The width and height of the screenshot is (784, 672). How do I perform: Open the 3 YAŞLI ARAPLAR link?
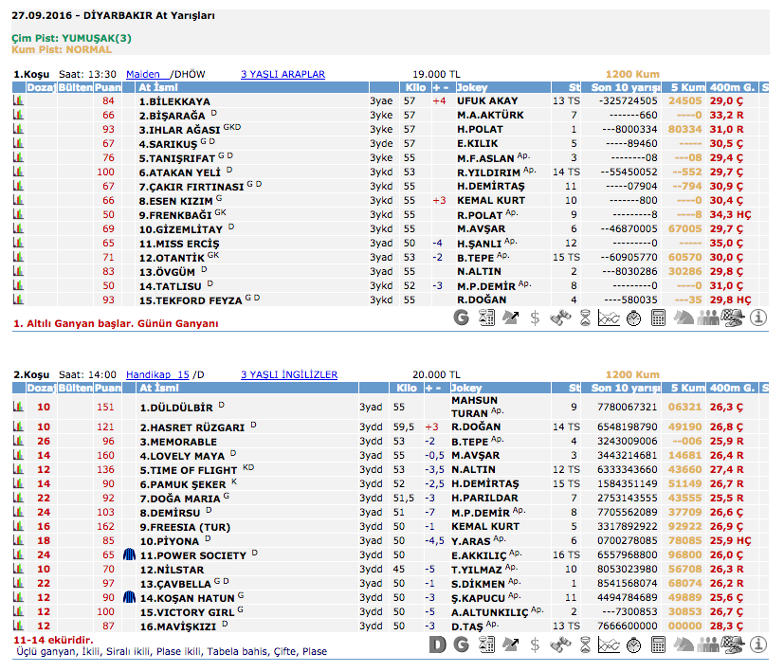pyautogui.click(x=283, y=74)
